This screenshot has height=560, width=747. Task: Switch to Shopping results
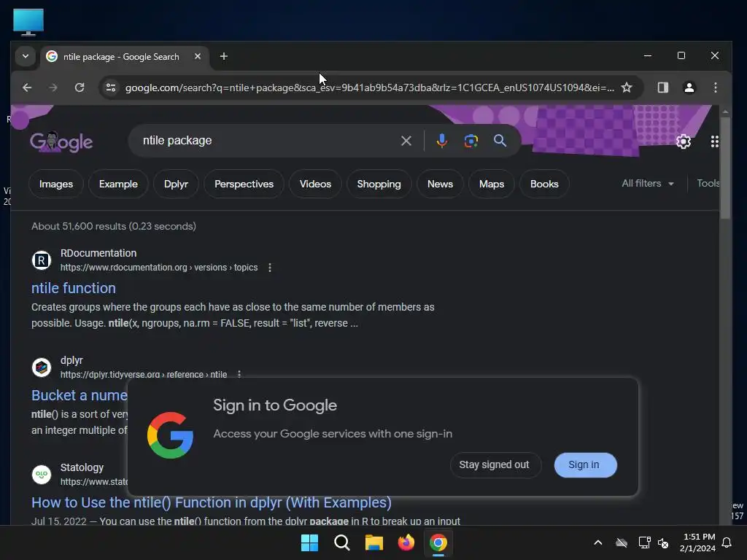[379, 184]
